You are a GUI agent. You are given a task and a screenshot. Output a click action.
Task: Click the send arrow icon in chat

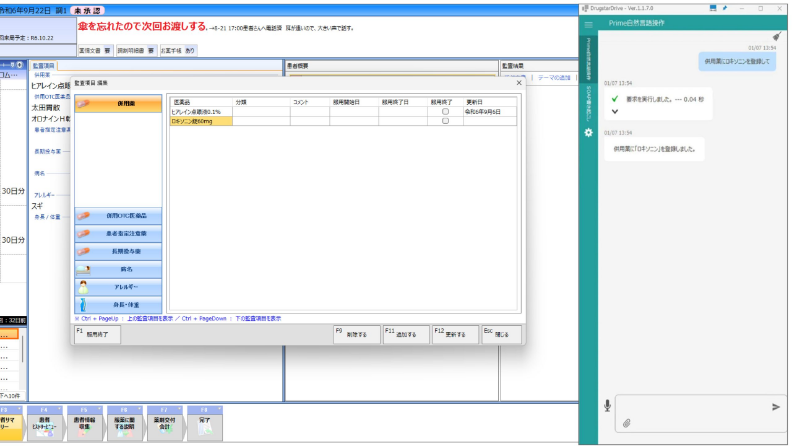776,406
